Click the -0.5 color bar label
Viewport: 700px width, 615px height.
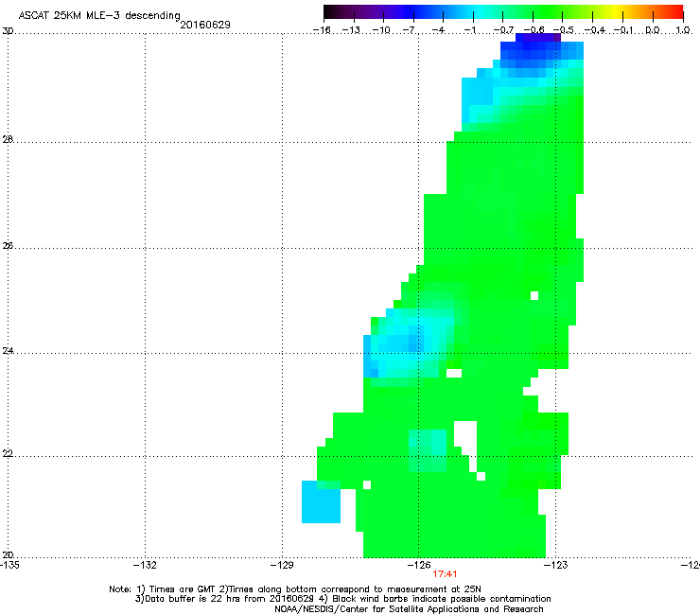[x=564, y=30]
